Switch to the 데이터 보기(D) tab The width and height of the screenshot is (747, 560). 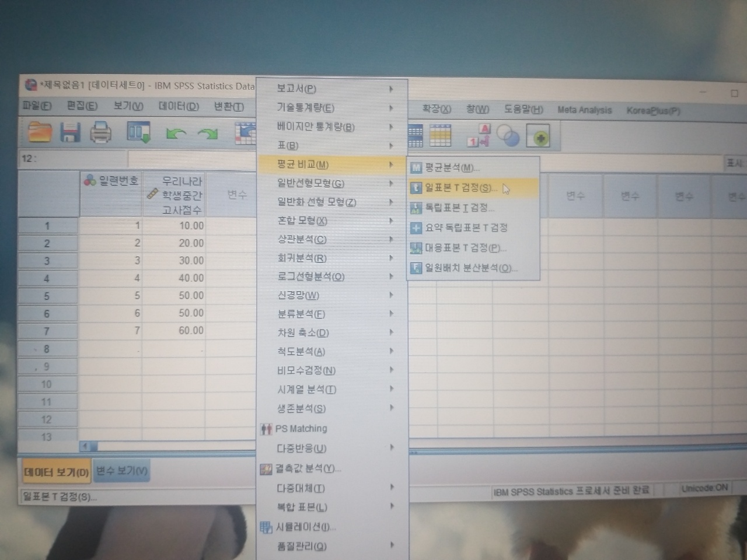click(x=56, y=472)
